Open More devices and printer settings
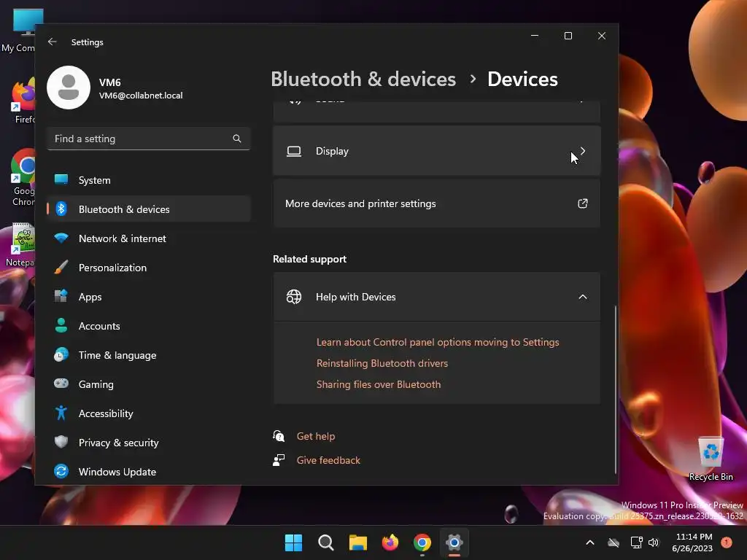747x560 pixels. coord(436,203)
